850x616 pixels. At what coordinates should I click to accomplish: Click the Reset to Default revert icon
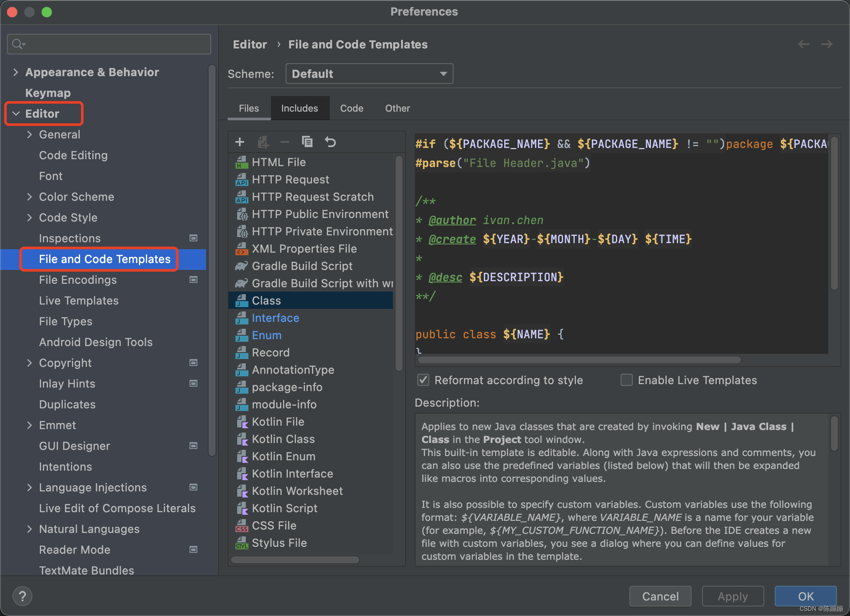coord(330,142)
